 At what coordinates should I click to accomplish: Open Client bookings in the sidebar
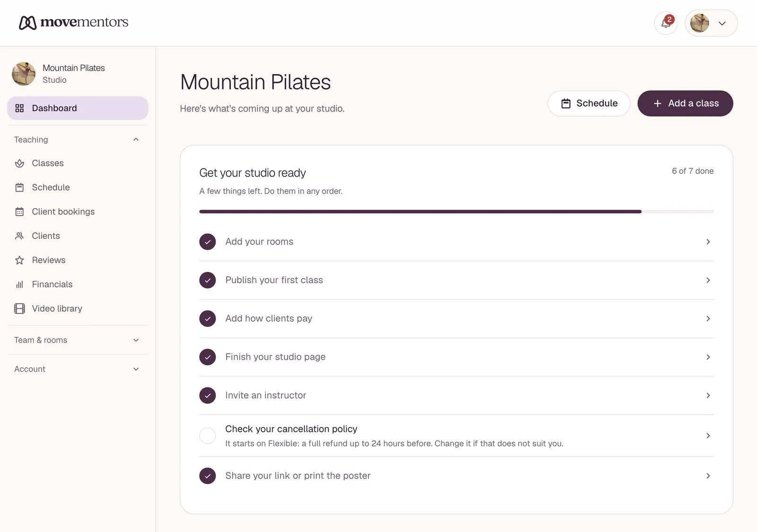point(78,212)
